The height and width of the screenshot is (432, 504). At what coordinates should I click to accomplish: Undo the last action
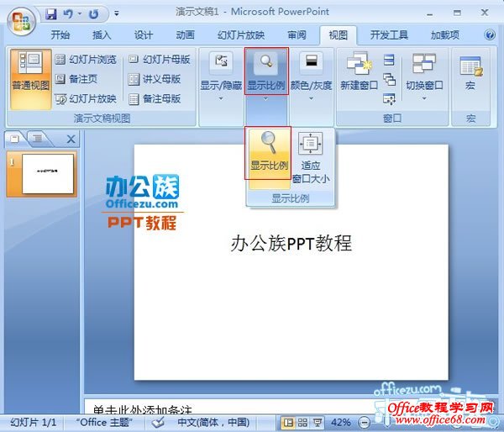coord(68,13)
